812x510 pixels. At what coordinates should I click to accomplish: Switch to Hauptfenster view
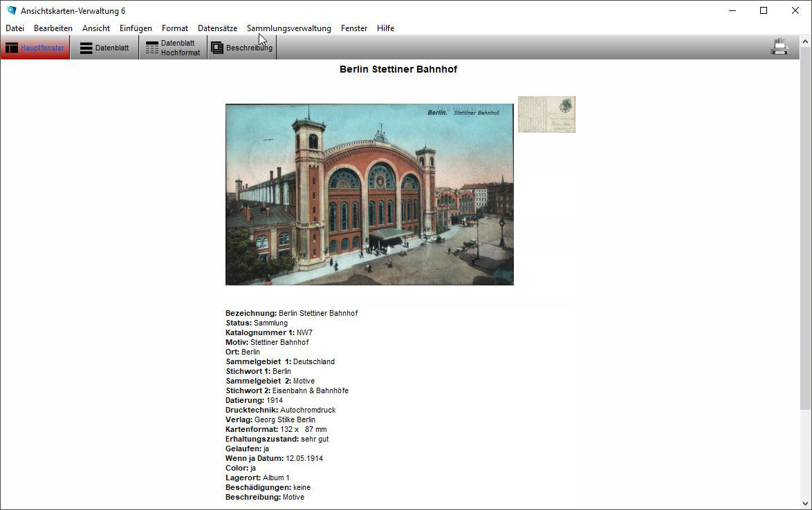35,48
